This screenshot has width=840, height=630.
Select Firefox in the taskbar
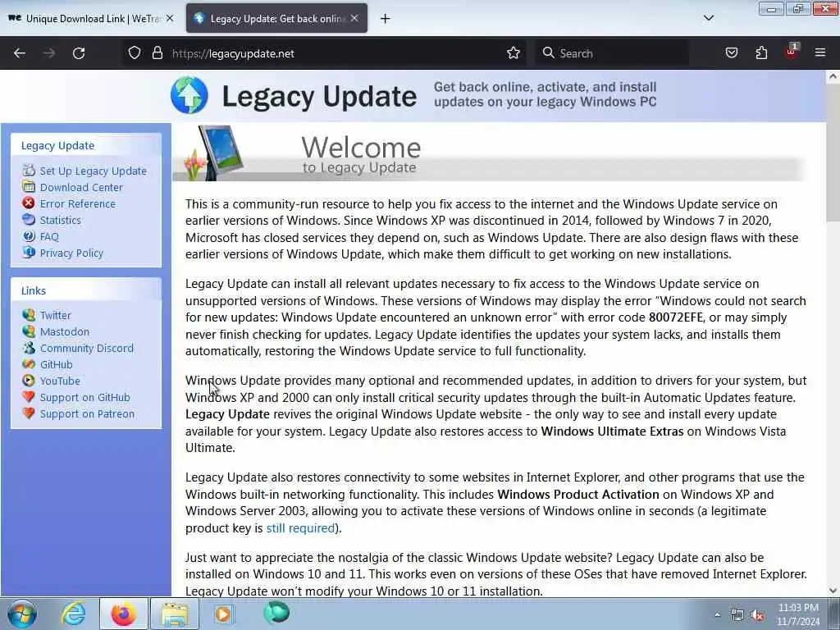tap(124, 614)
